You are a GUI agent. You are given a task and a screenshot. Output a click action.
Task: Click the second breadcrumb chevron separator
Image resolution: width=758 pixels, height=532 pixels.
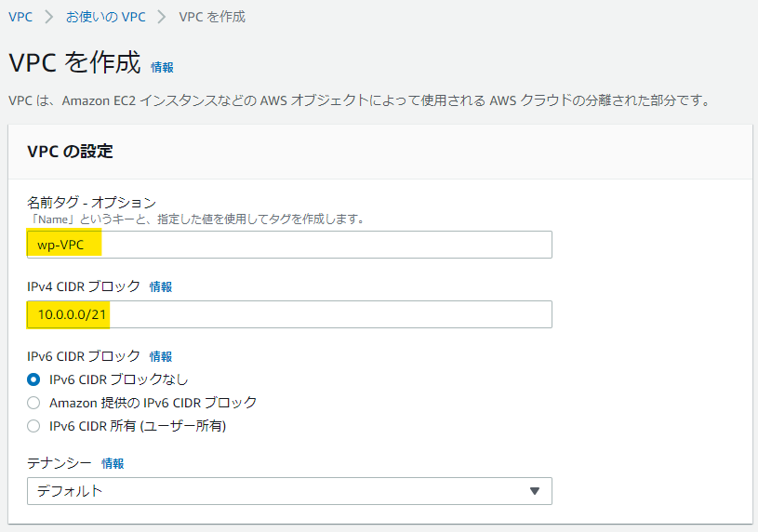pos(162,17)
